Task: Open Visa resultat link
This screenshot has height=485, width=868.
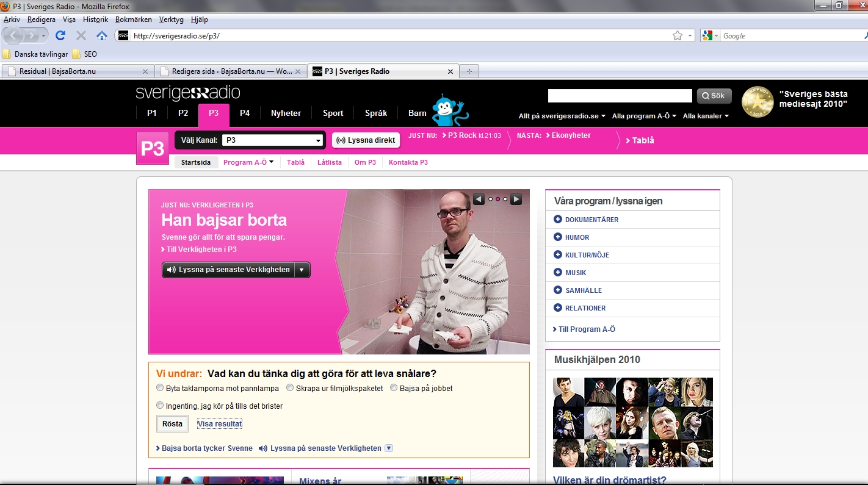Action: 220,424
